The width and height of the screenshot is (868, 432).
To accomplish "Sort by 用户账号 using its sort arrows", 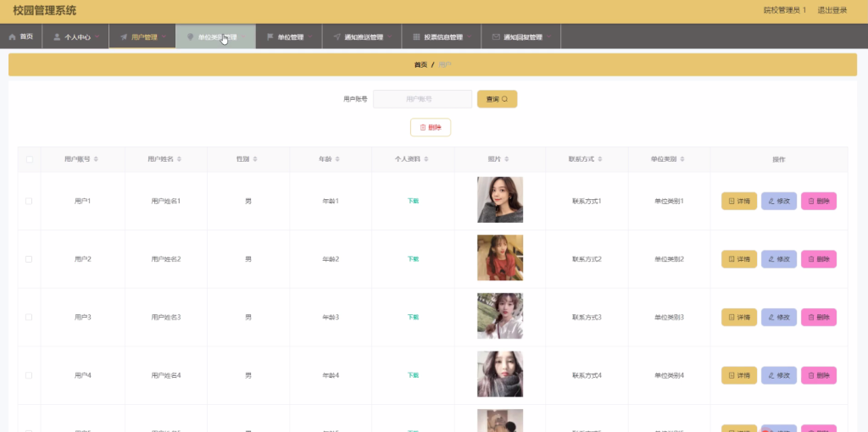I will 96,159.
